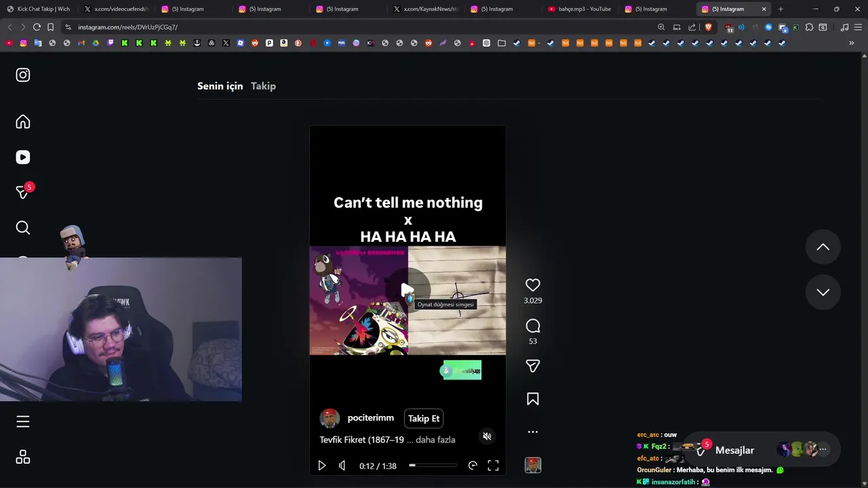Click the like count 3.029
This screenshot has width=868, height=488.
533,300
